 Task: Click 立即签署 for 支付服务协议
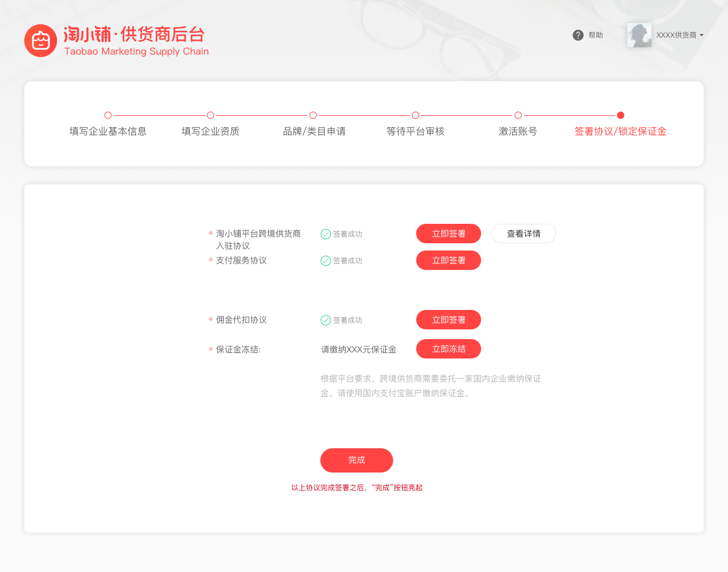pyautogui.click(x=448, y=260)
